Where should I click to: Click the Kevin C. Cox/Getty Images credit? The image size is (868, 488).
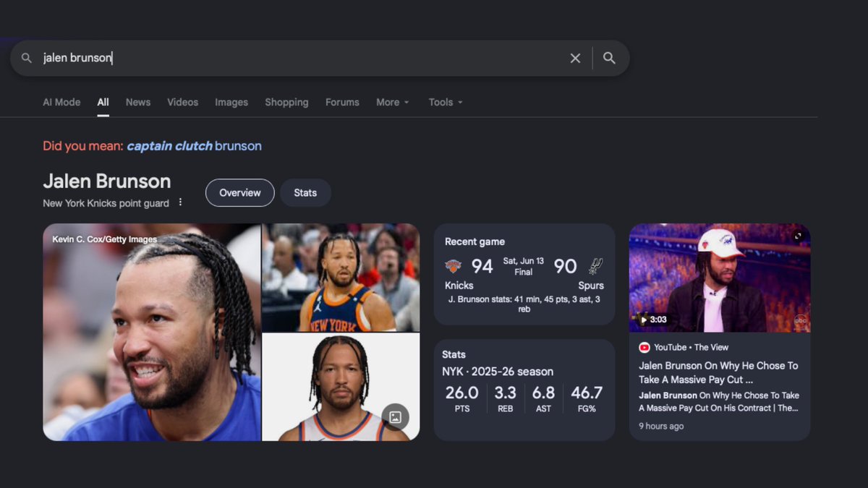(105, 239)
